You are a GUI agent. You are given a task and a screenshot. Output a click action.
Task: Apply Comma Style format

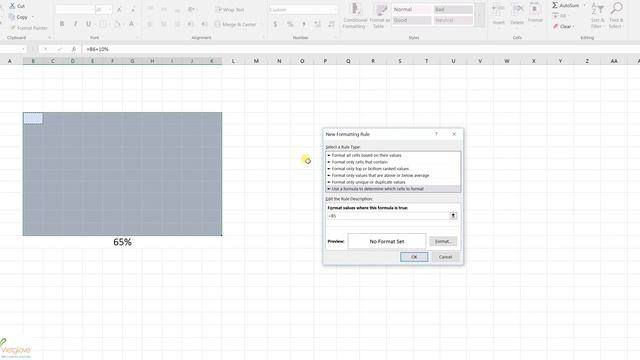click(304, 24)
